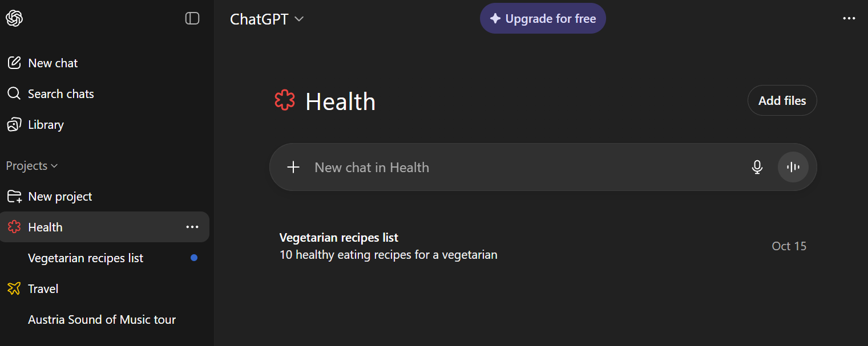This screenshot has width=868, height=346.
Task: Focus the New chat in Health input
Action: point(514,167)
